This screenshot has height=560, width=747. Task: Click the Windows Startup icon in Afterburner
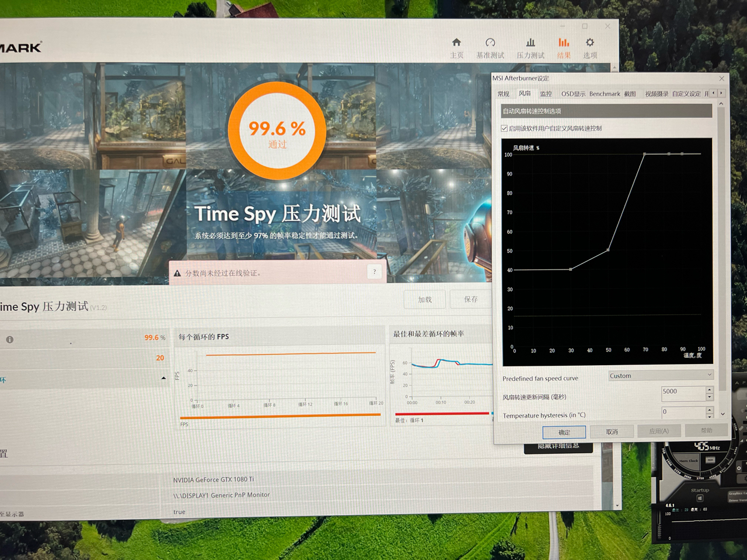coord(700,498)
